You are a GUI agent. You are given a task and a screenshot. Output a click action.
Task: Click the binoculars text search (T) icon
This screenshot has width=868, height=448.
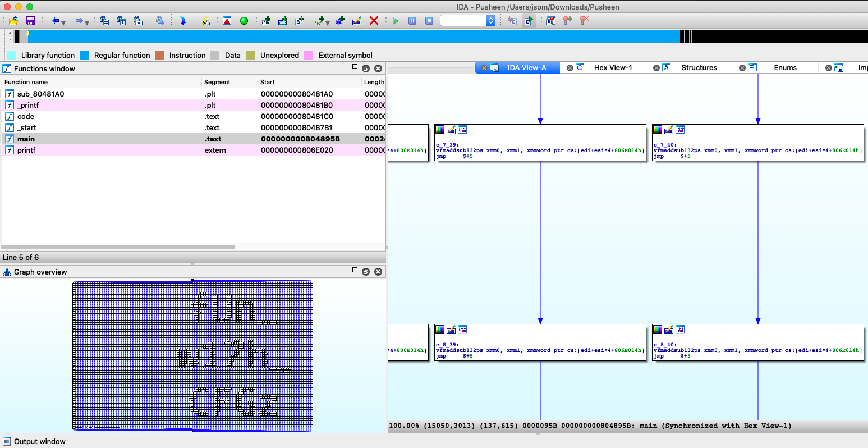tap(121, 21)
